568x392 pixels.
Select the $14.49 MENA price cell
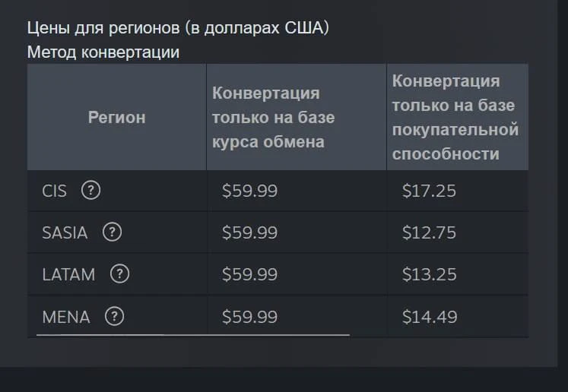pos(430,316)
